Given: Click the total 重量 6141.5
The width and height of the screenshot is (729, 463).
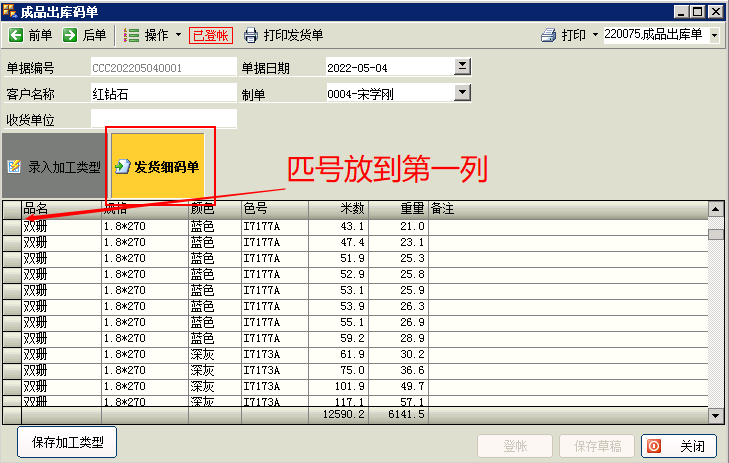Looking at the screenshot, I should [398, 414].
